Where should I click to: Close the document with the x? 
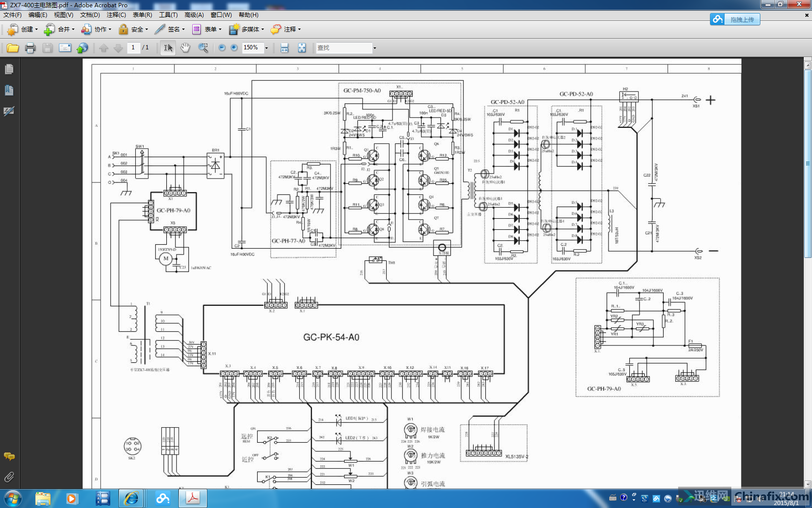(x=806, y=15)
